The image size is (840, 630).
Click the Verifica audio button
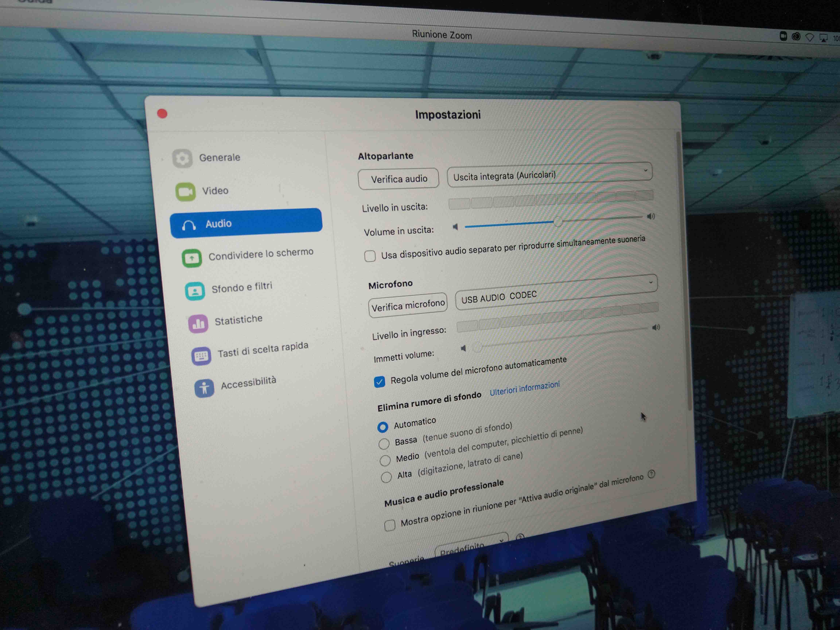(398, 179)
